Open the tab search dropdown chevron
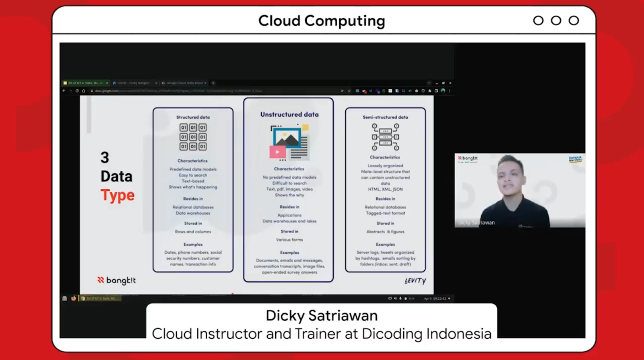644x360 pixels. [429, 83]
